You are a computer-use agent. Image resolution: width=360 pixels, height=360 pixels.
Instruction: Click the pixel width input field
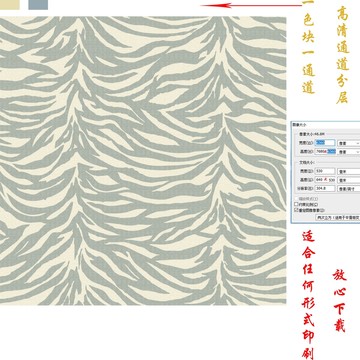[325, 143]
